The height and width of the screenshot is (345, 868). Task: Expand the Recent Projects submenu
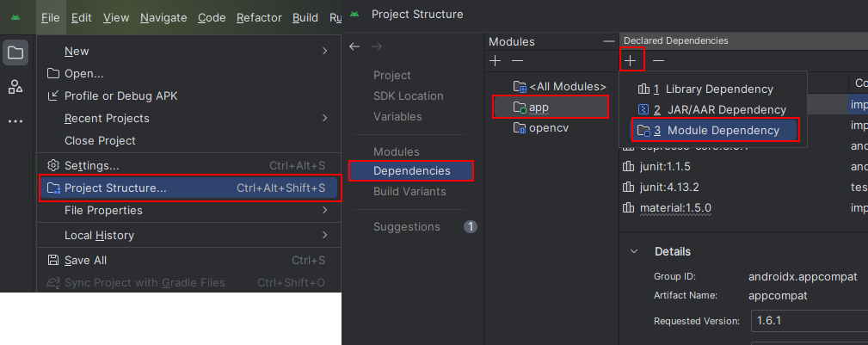coord(325,118)
